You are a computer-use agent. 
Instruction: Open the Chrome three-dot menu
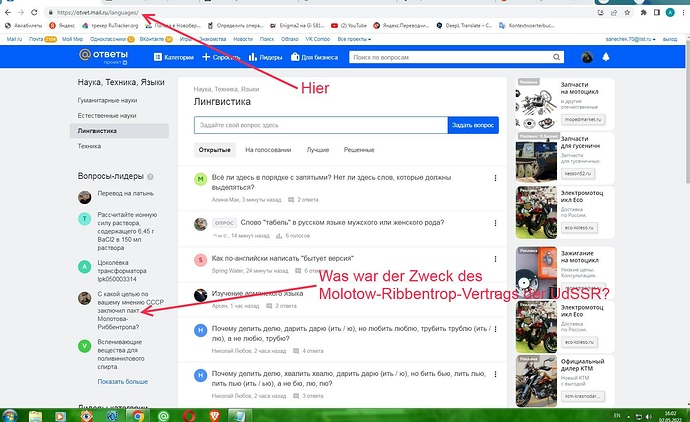point(683,12)
